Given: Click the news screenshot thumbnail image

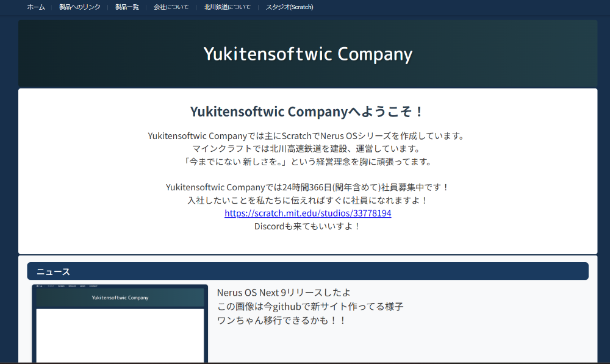Looking at the screenshot, I should pos(120,323).
